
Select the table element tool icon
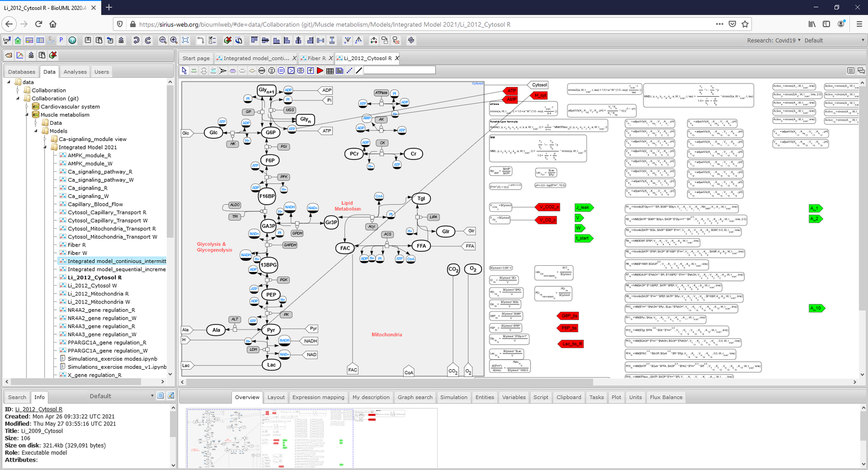(330, 70)
